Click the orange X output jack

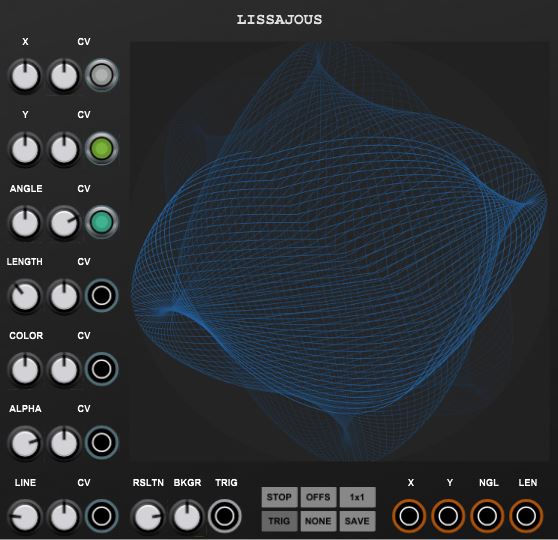(409, 516)
